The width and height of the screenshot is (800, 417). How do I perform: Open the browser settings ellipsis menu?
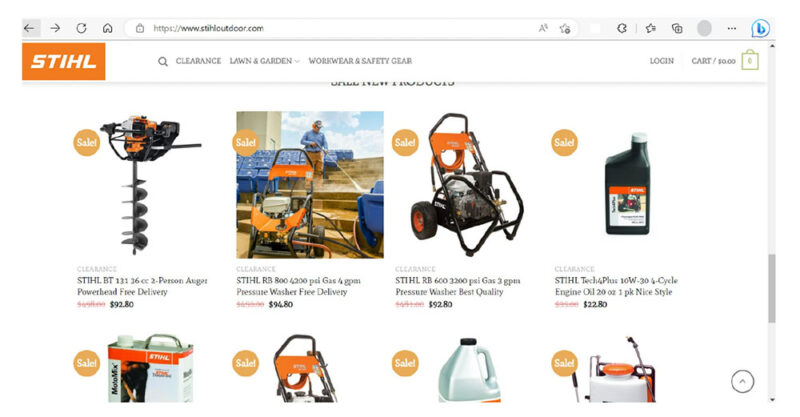pyautogui.click(x=732, y=28)
